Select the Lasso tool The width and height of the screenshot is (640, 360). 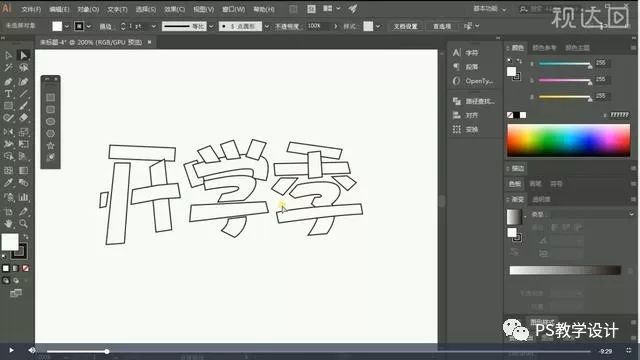tap(23, 68)
